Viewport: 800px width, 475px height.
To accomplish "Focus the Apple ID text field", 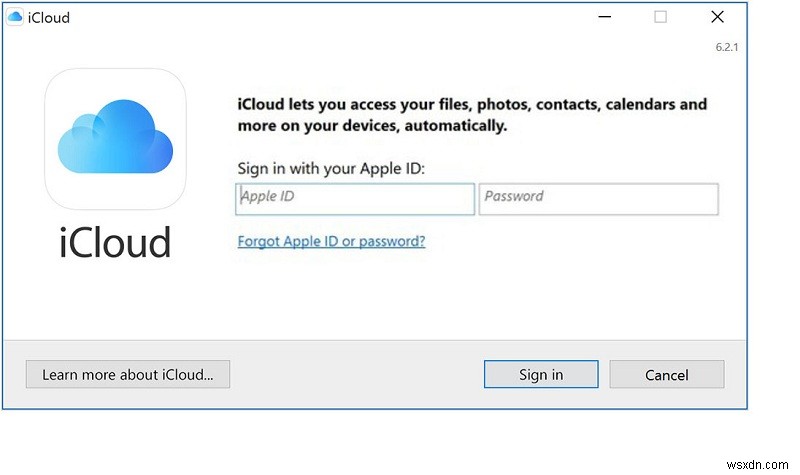I will pos(355,199).
